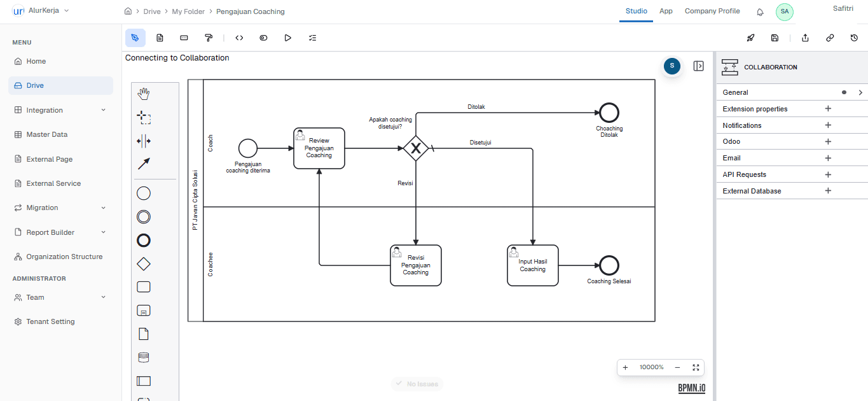Add Extension properties with the plus button
The width and height of the screenshot is (868, 401).
(828, 109)
